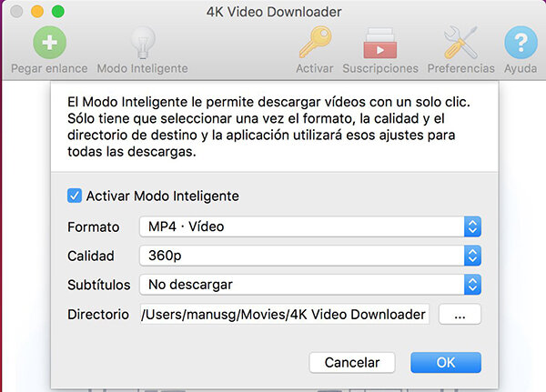Open the Ayuda question mark icon
This screenshot has width=546, height=392.
coord(521,43)
